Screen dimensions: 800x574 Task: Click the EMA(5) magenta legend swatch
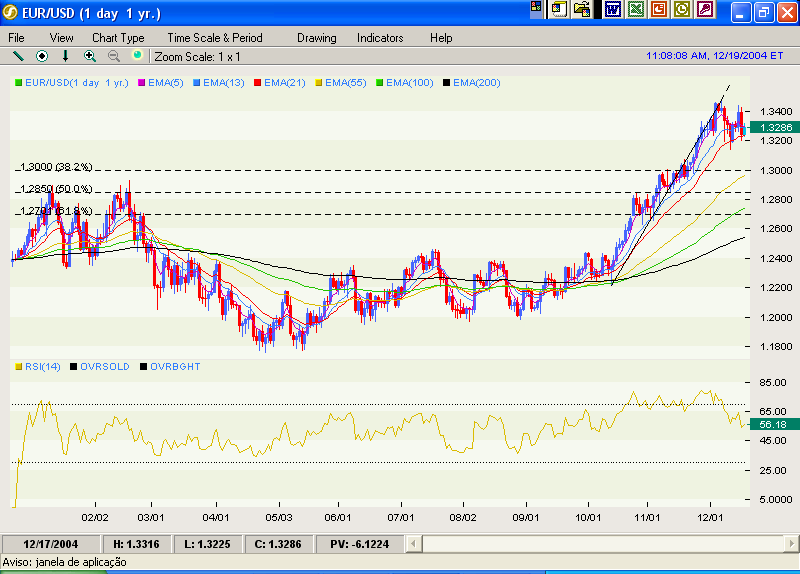point(142,83)
